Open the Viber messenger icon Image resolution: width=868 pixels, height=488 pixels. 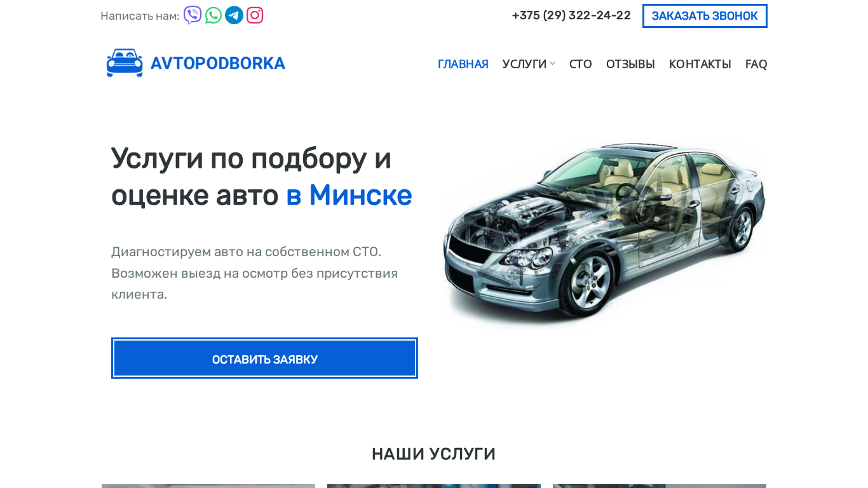pyautogui.click(x=193, y=15)
